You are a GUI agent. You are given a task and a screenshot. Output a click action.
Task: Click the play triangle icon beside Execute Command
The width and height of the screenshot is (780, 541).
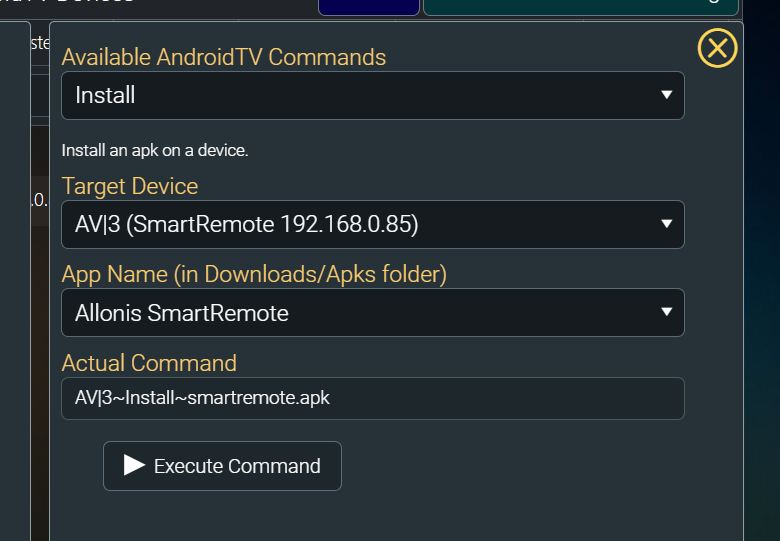[x=134, y=465]
